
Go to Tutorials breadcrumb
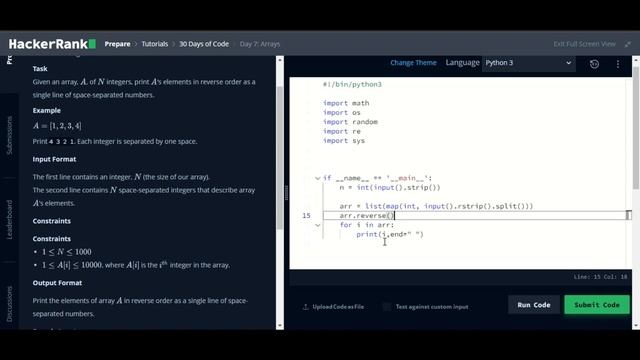(x=155, y=44)
